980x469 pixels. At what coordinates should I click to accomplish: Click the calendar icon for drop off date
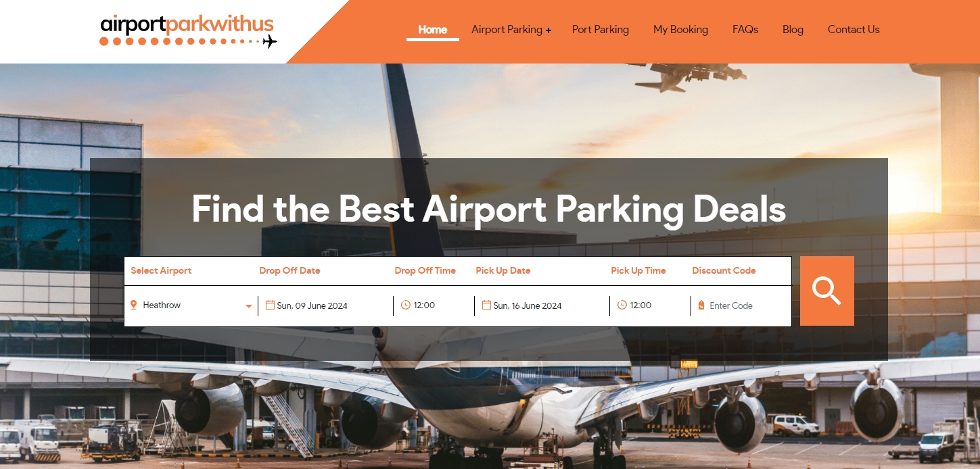270,305
